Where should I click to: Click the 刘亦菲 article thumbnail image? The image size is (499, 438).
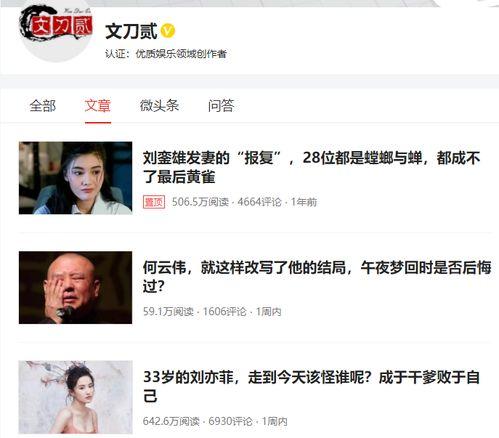point(76,397)
